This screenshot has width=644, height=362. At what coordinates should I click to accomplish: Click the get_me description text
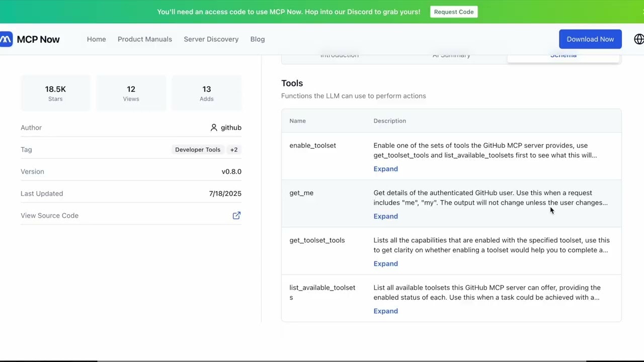[x=491, y=198]
